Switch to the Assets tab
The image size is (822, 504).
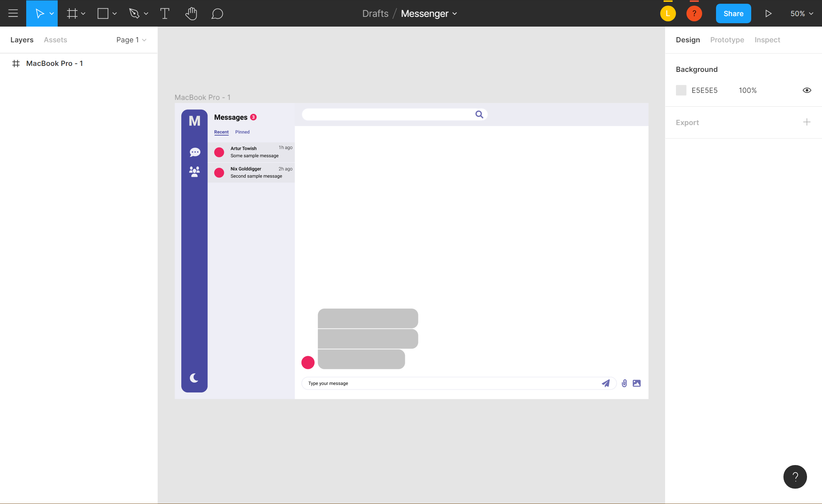pyautogui.click(x=55, y=40)
